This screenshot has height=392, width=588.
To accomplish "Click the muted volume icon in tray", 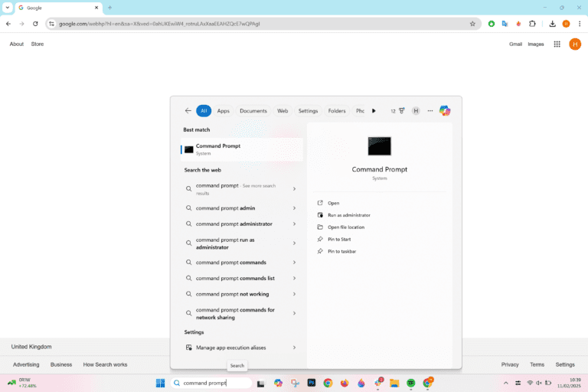I will (x=539, y=383).
